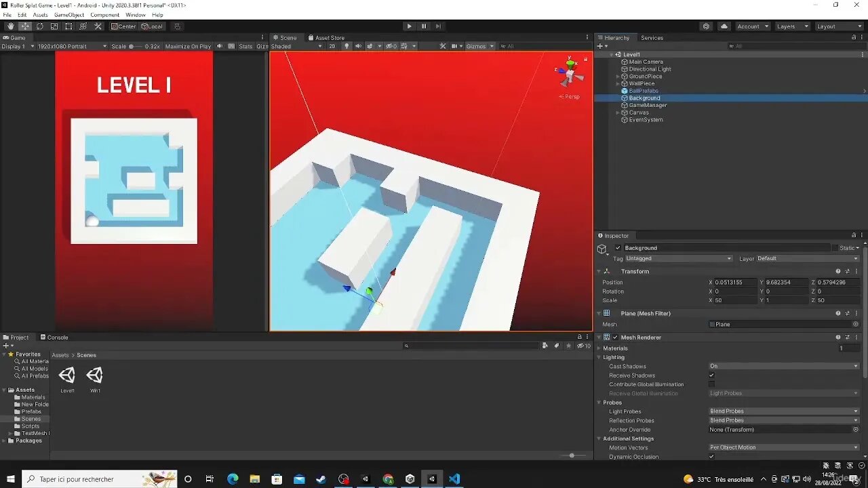
Task: Pick Mesh object with selector circle
Action: [x=856, y=324]
